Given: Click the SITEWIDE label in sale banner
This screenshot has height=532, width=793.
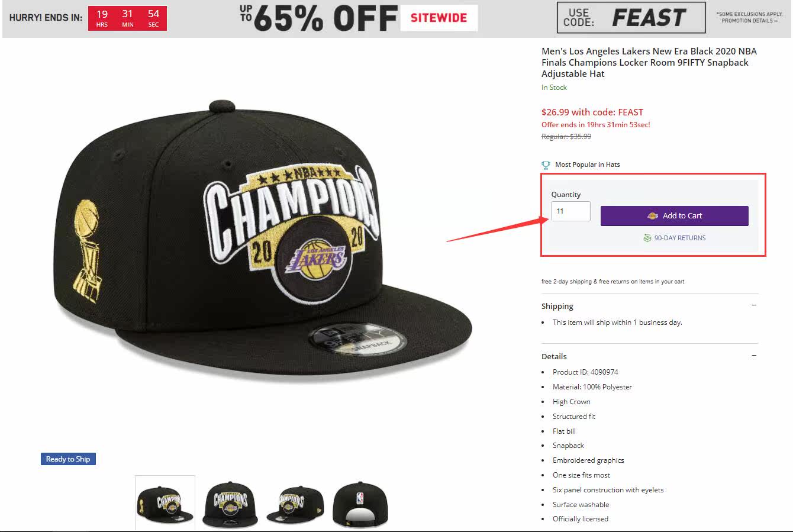Looking at the screenshot, I should (x=439, y=18).
